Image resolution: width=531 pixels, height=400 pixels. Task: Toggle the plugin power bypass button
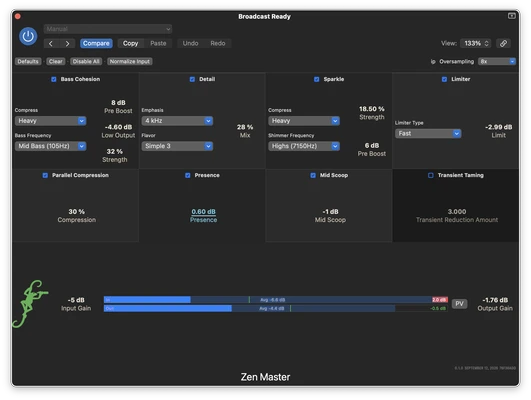coord(28,36)
